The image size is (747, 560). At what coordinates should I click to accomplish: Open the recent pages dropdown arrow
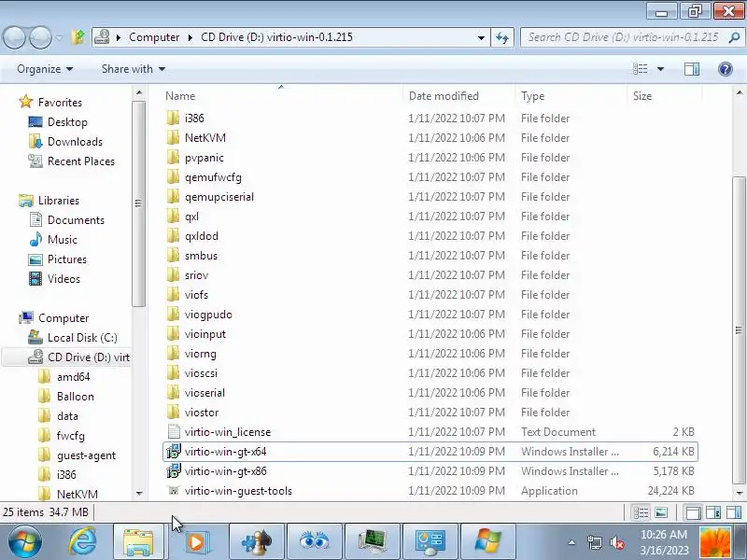59,37
